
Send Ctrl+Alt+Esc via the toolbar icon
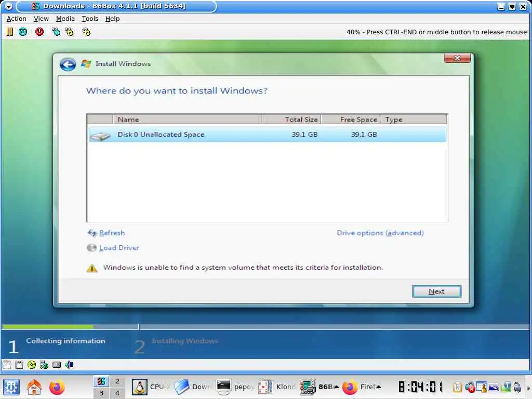pyautogui.click(x=70, y=32)
